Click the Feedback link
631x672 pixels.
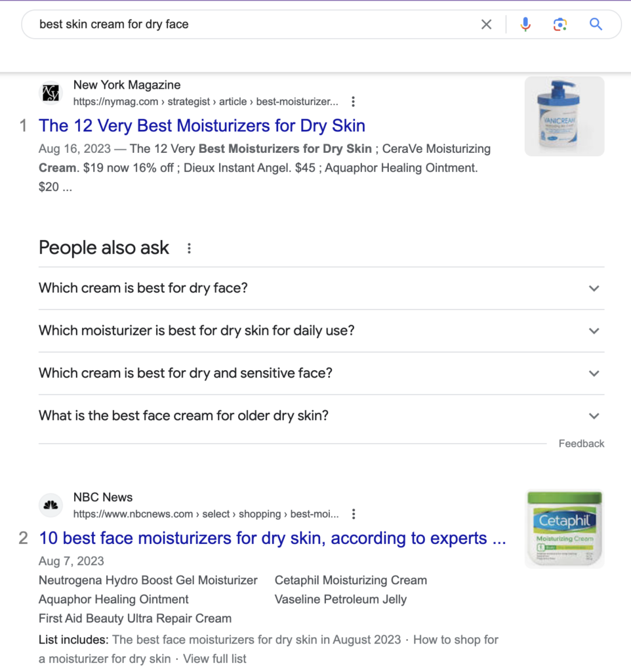point(581,444)
